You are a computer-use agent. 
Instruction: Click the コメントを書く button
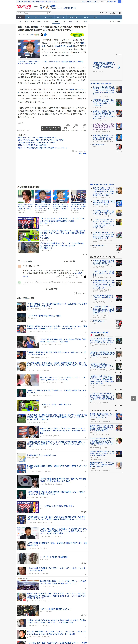click(69, 261)
